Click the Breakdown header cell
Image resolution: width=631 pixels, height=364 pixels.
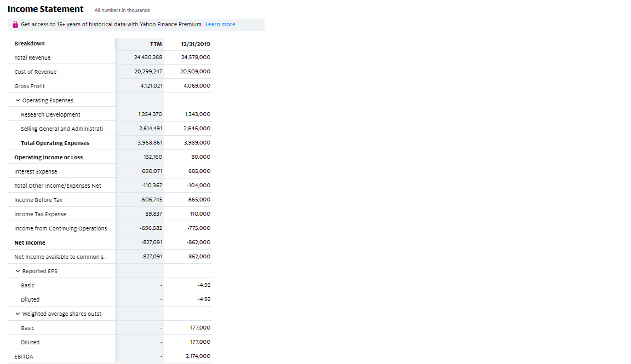[x=61, y=44]
